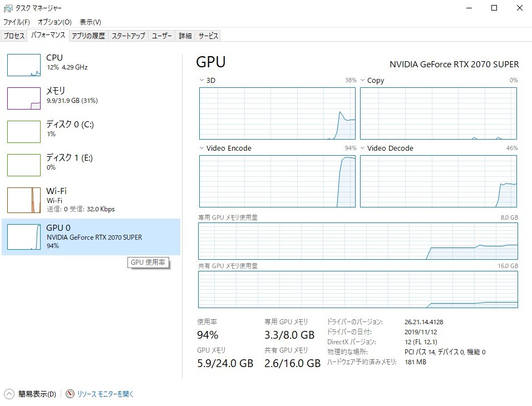Click the 専用 GPU メモリ使用量 graph
Viewport: 532px width, 406px height.
[x=358, y=241]
